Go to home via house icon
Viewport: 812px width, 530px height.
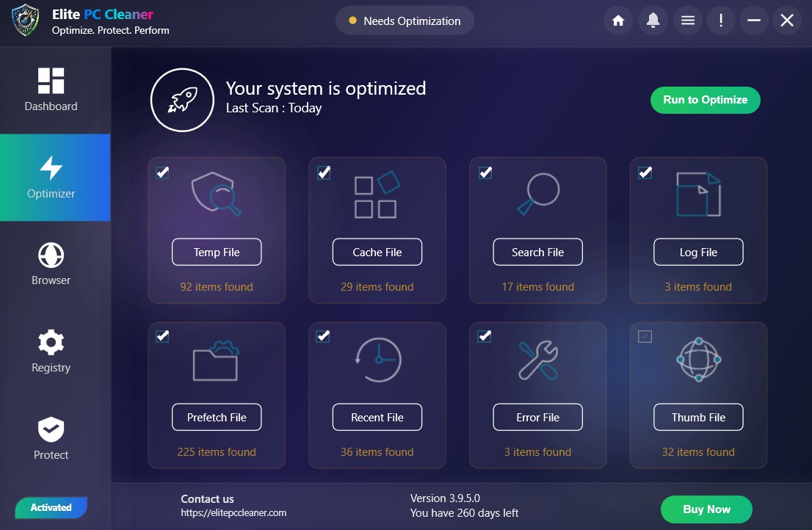617,21
